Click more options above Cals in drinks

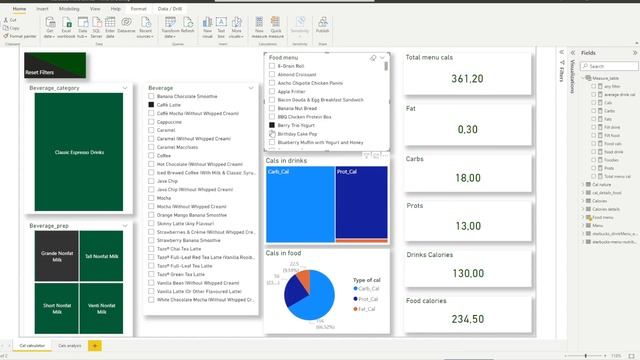tap(385, 156)
